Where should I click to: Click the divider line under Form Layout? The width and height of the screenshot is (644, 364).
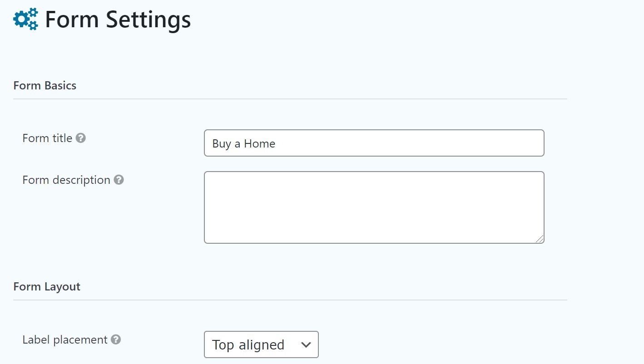[290, 300]
